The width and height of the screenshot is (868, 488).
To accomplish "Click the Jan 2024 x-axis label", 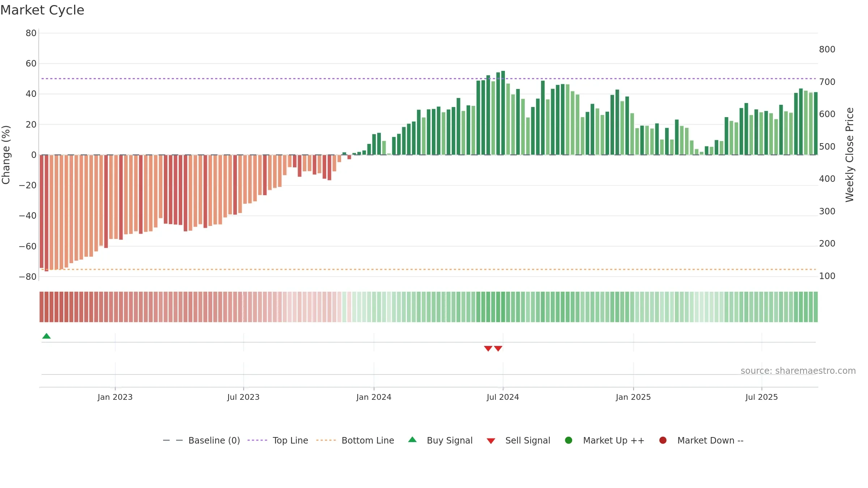I will (x=374, y=397).
